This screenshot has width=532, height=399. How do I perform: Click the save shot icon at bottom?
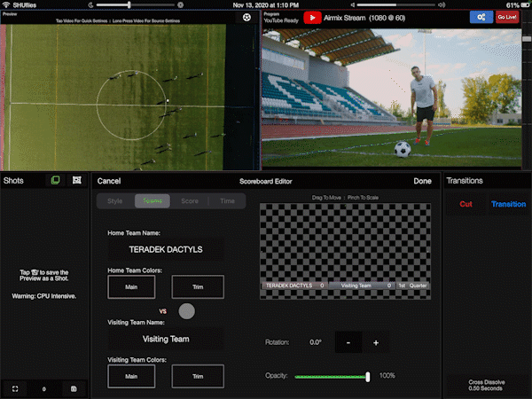tap(74, 388)
